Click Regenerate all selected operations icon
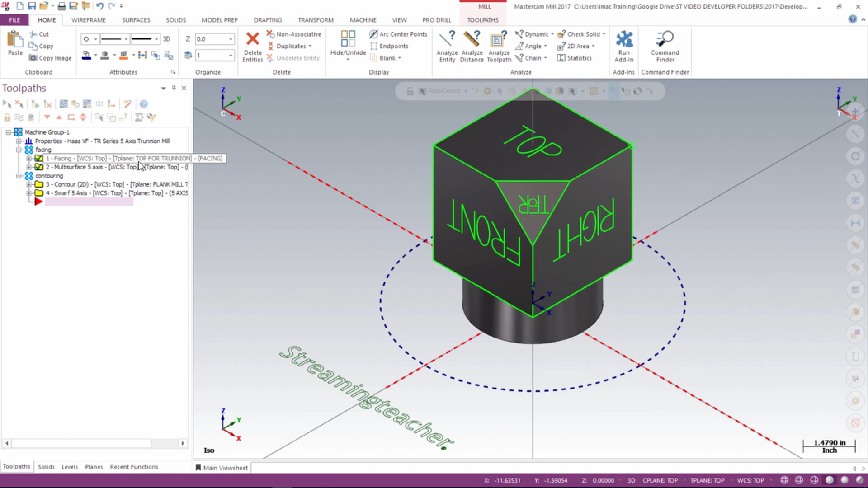The height and width of the screenshot is (488, 868). tap(35, 104)
